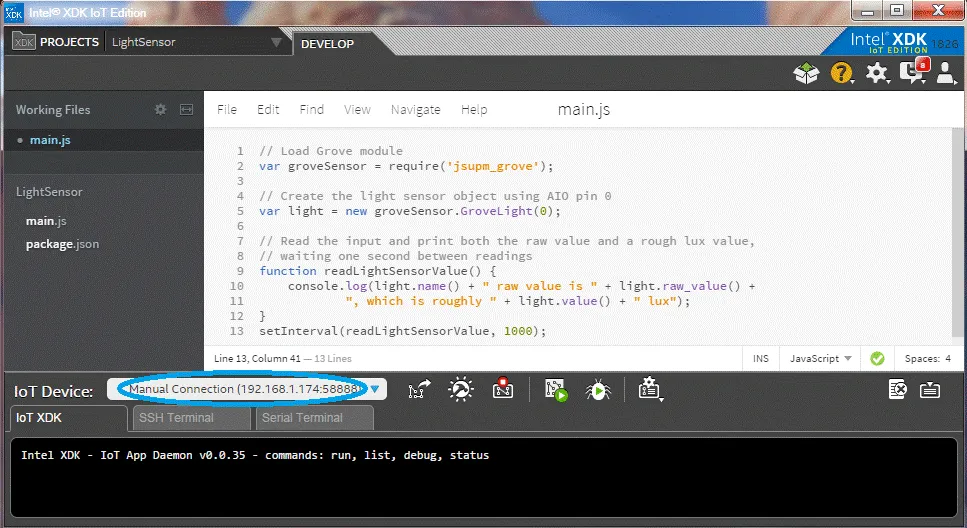Toggle the INS insert mode indicator
Viewport: 967px width, 528px height.
click(760, 358)
